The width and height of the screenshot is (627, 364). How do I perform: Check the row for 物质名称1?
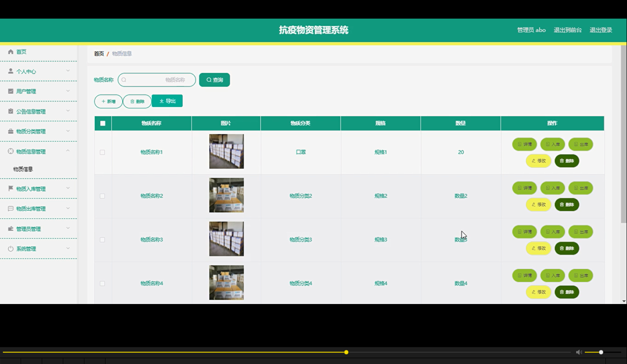click(x=103, y=152)
